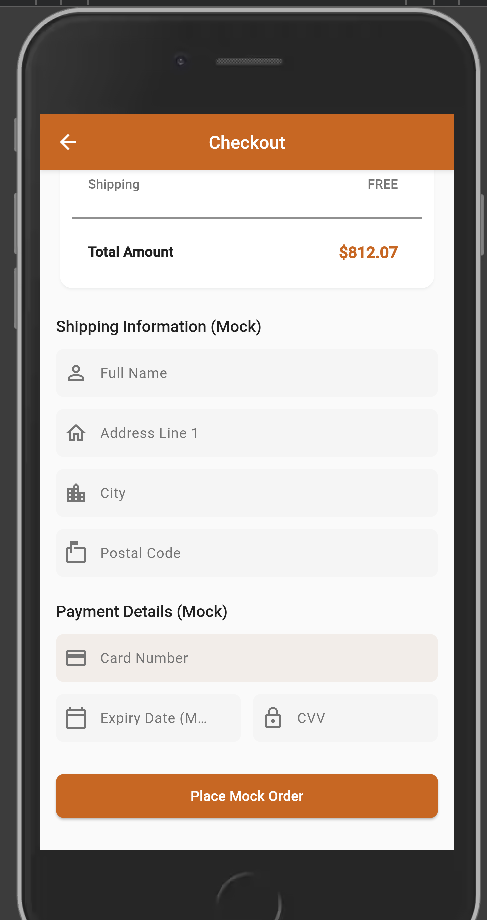This screenshot has height=920, width=487.
Task: Click the Shipping Information (Mock) heading
Action: point(158,327)
